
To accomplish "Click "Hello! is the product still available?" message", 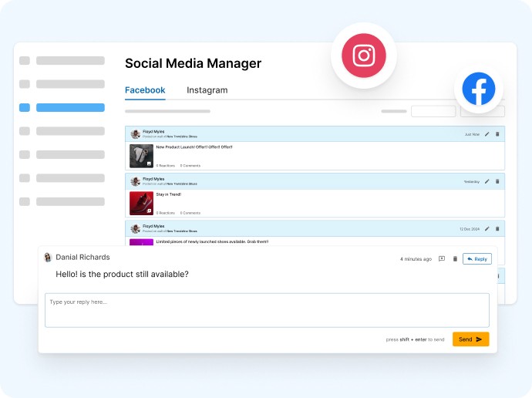I will point(122,274).
